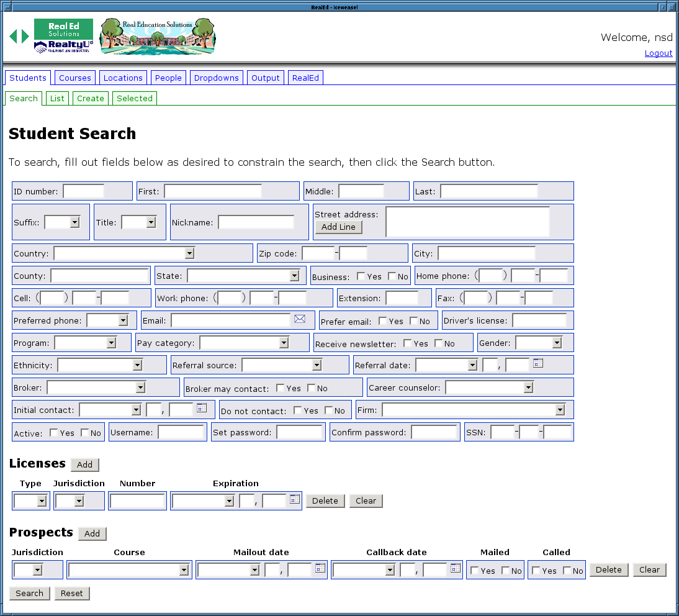Click the green back arrow icon

click(x=13, y=37)
